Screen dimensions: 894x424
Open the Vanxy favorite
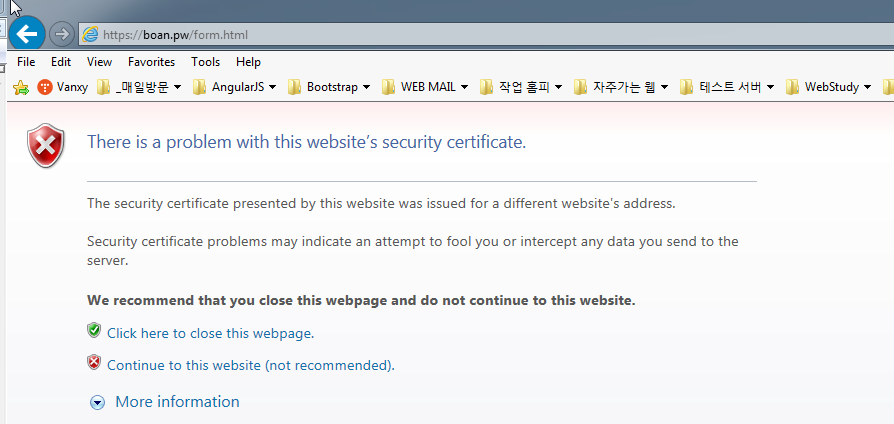(62, 87)
